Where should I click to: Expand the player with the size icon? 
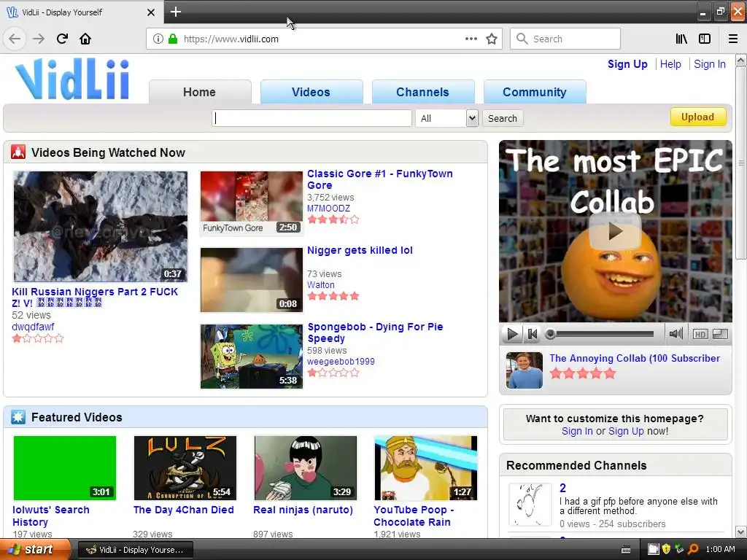coord(720,334)
